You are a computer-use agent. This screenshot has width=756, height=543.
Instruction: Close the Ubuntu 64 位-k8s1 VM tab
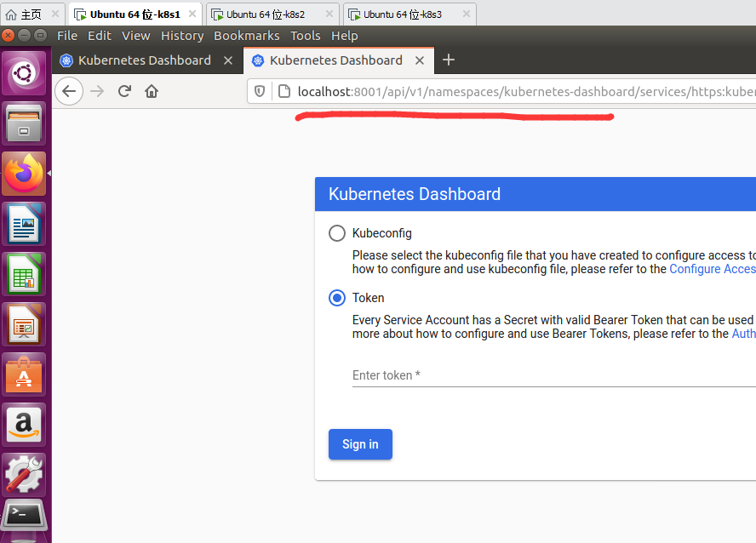click(x=192, y=14)
